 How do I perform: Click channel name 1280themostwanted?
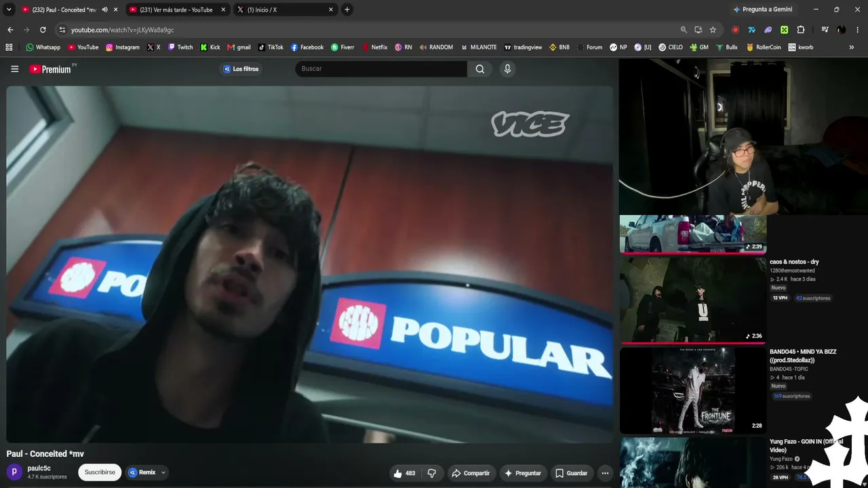pyautogui.click(x=792, y=270)
